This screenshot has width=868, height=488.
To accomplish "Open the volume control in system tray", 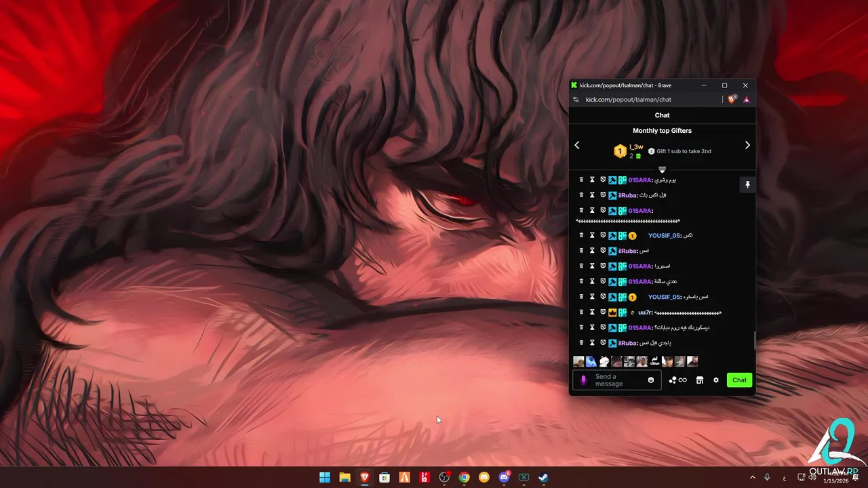I will tap(813, 477).
